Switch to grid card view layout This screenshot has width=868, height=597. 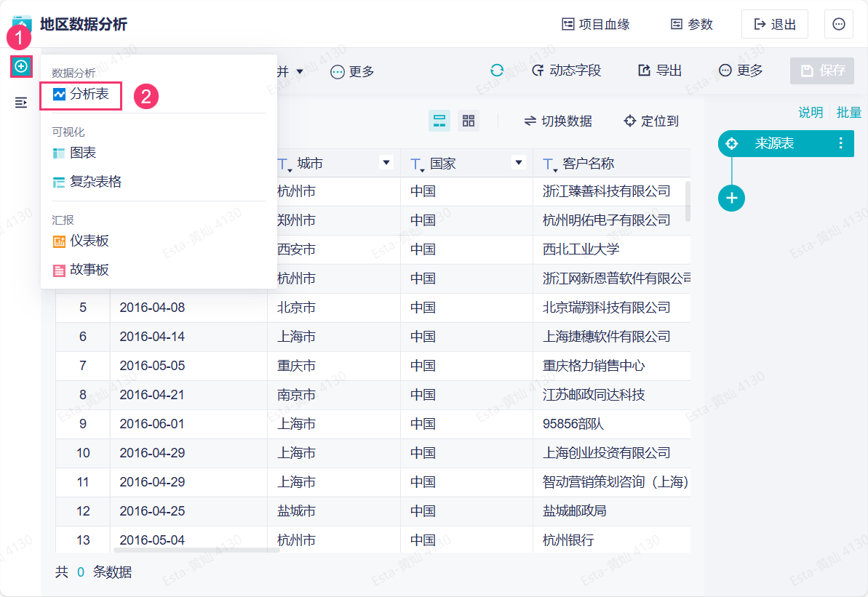[x=469, y=121]
